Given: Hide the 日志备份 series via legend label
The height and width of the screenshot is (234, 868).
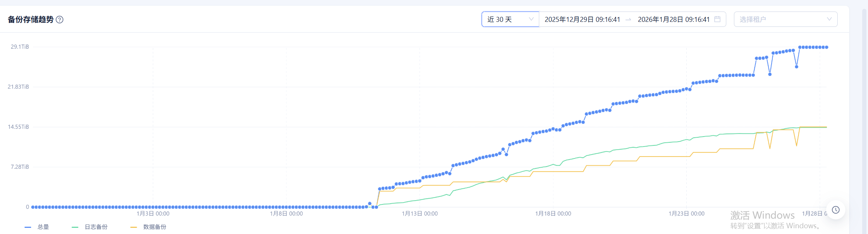Looking at the screenshot, I should pyautogui.click(x=96, y=227).
